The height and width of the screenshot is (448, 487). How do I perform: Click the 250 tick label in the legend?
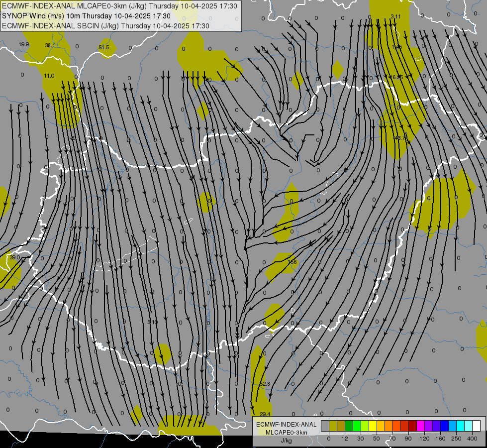(456, 439)
